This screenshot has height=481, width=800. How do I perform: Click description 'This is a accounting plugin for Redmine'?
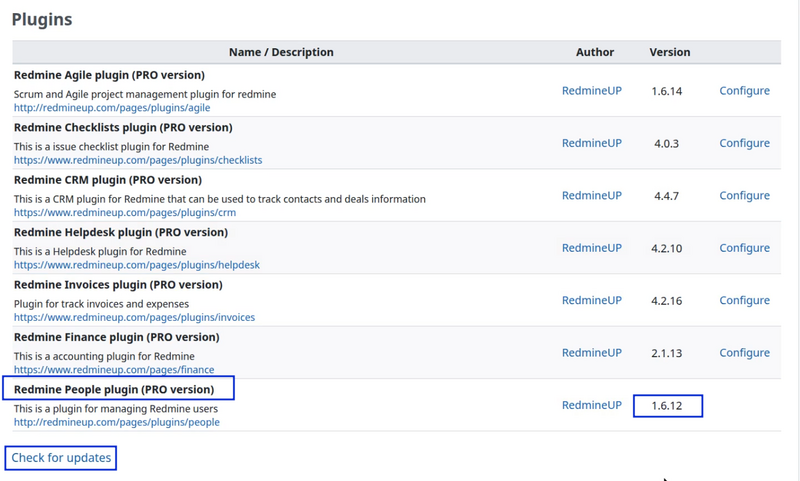[x=104, y=357]
